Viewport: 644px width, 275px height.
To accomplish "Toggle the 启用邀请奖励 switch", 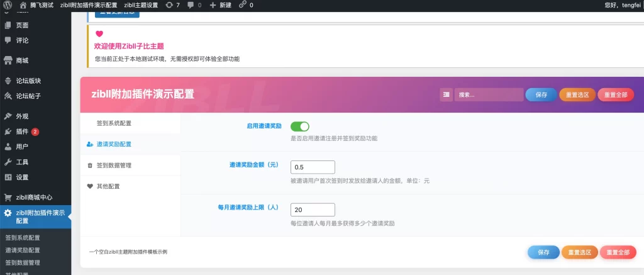I will 300,126.
